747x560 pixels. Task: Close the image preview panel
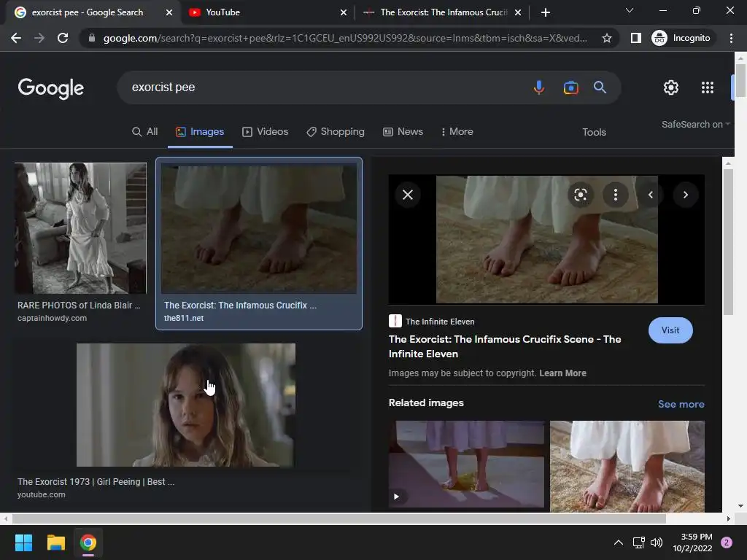(408, 195)
